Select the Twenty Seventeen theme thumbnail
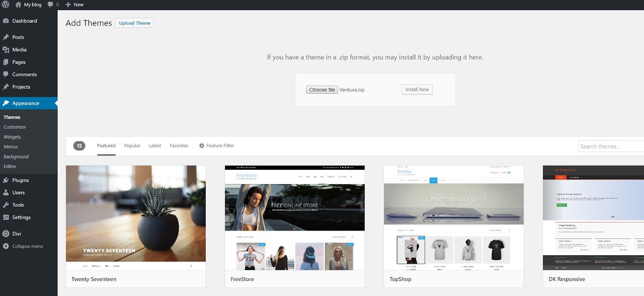 (x=136, y=218)
